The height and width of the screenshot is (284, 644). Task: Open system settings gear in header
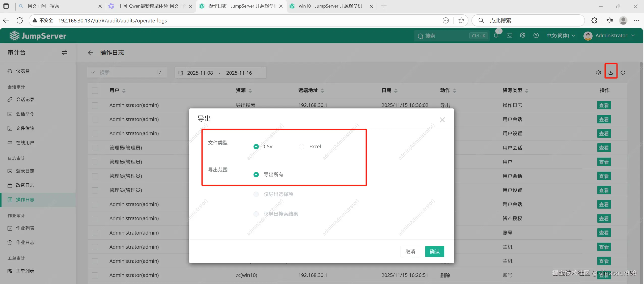522,36
